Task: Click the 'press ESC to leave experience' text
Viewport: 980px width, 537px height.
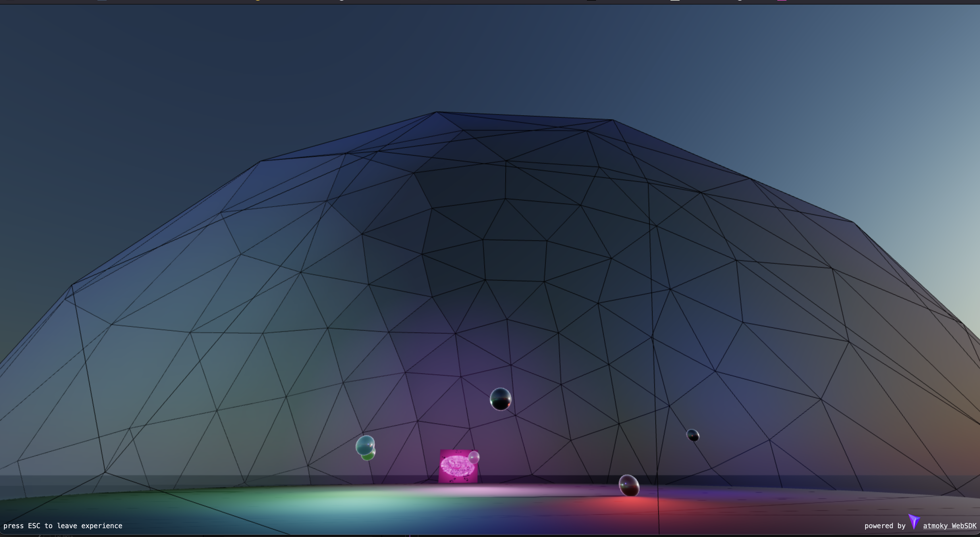Action: (63, 526)
